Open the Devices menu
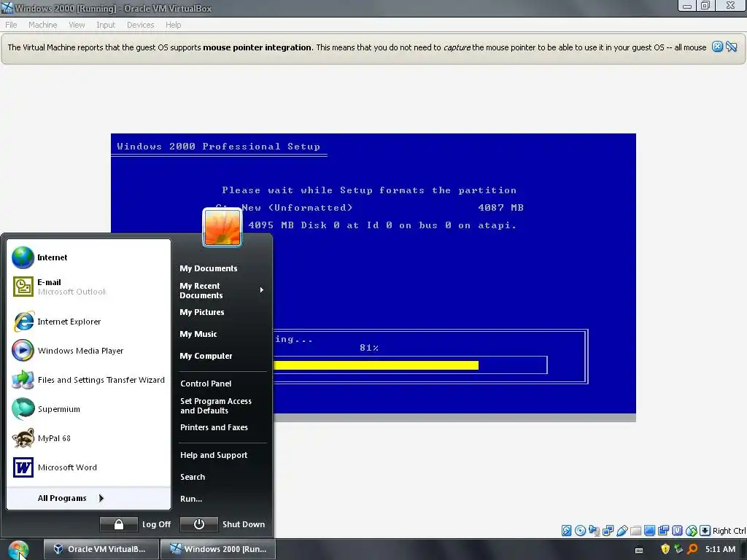The image size is (747, 560). click(x=141, y=25)
